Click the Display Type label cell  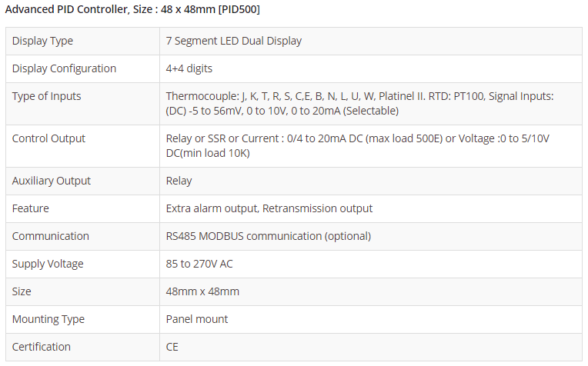point(42,41)
